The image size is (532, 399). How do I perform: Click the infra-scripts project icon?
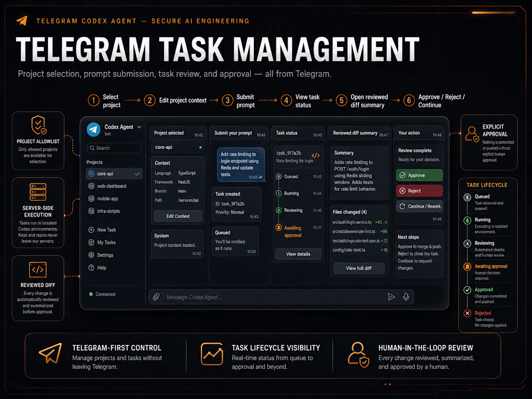coord(91,211)
